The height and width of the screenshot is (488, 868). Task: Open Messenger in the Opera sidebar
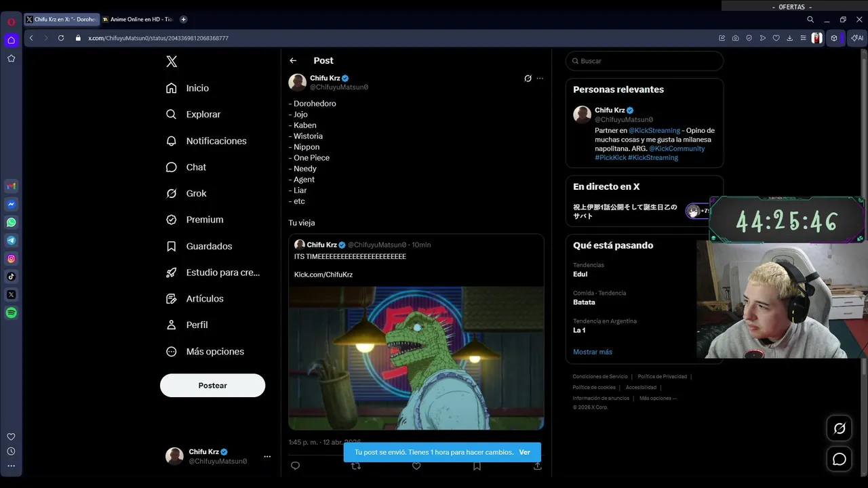pyautogui.click(x=11, y=205)
